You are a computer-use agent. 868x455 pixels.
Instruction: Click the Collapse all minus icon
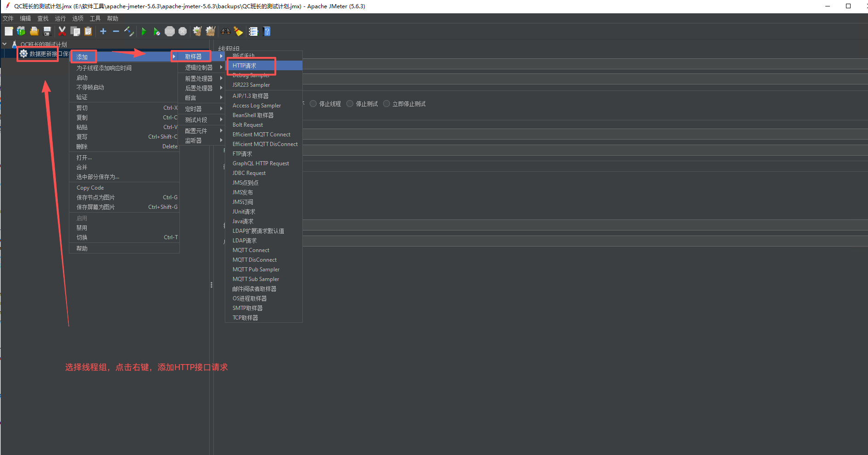pyautogui.click(x=116, y=31)
